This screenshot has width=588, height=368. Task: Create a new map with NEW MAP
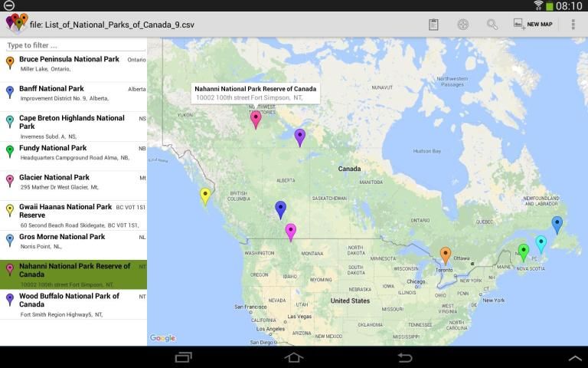point(533,25)
